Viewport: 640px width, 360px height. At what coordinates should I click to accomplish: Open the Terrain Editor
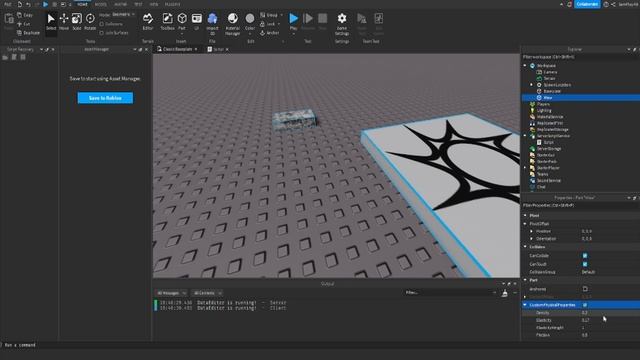pos(148,22)
